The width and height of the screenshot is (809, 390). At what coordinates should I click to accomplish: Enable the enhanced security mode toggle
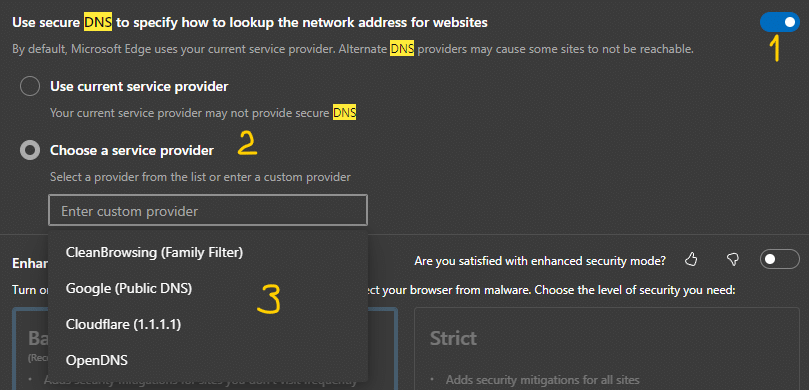[780, 259]
